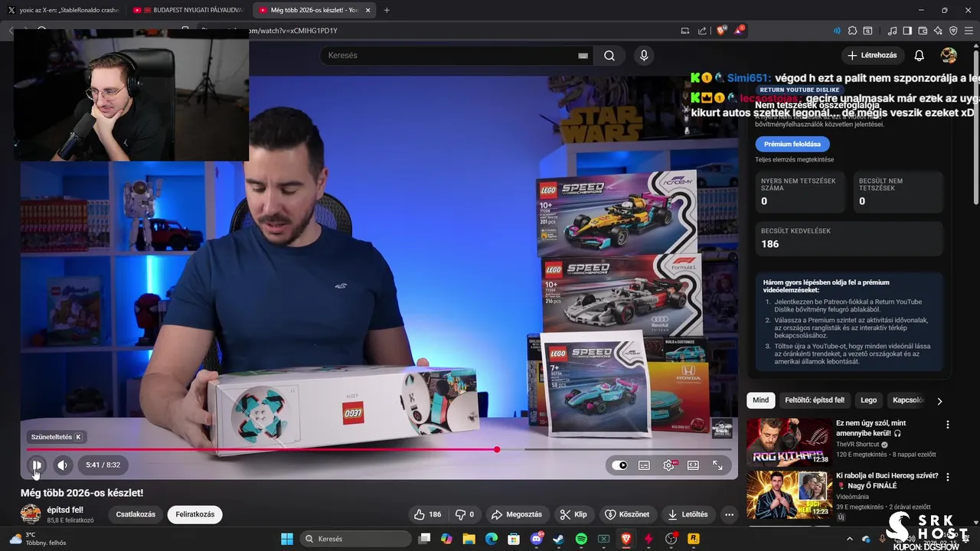Open video settings gear in player

669,465
